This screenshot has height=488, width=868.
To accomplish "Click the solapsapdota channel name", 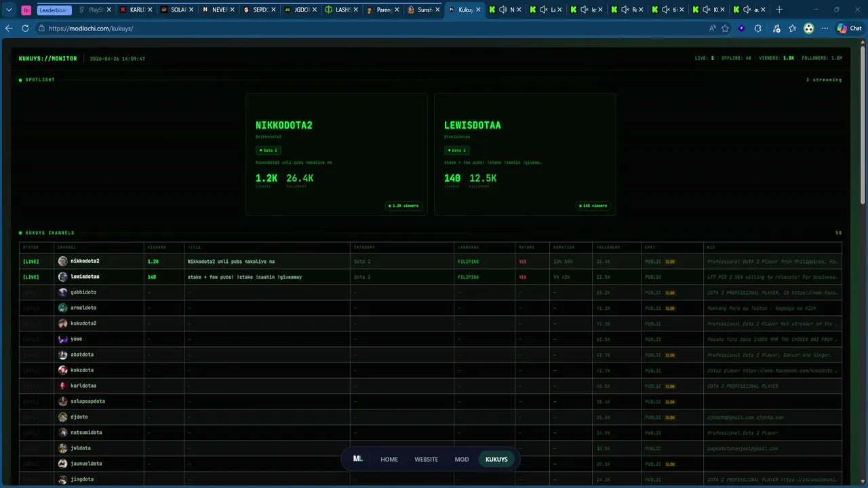I will click(x=87, y=401).
